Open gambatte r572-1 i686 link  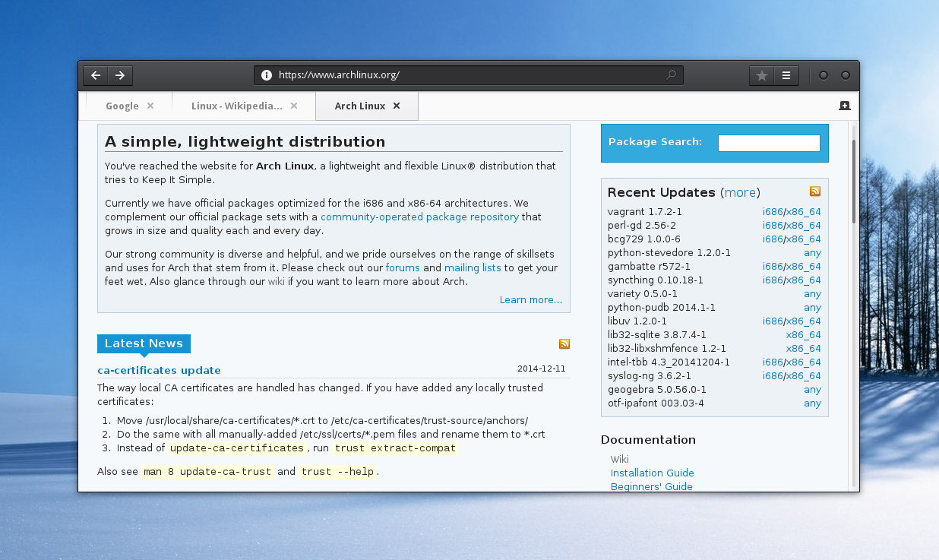(x=773, y=267)
